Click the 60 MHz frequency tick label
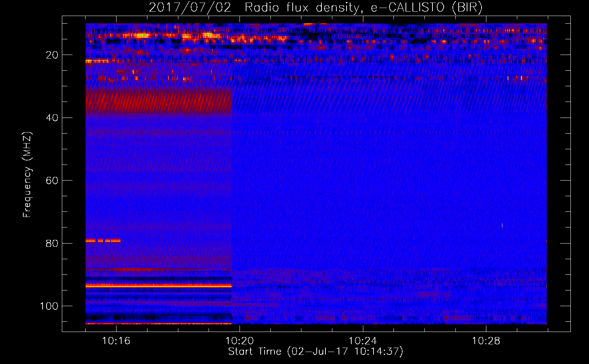This screenshot has width=589, height=364. coord(52,181)
